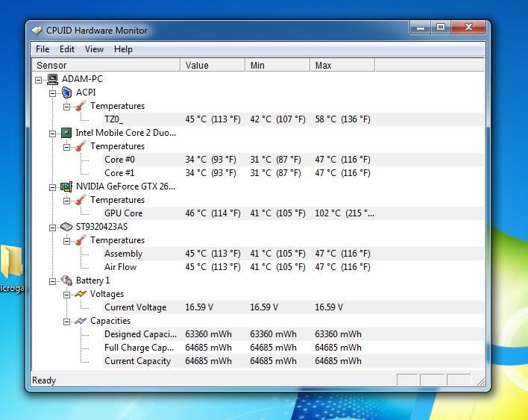The height and width of the screenshot is (420, 528).
Task: Click the ADAM-PC computer icon
Action: (52, 79)
